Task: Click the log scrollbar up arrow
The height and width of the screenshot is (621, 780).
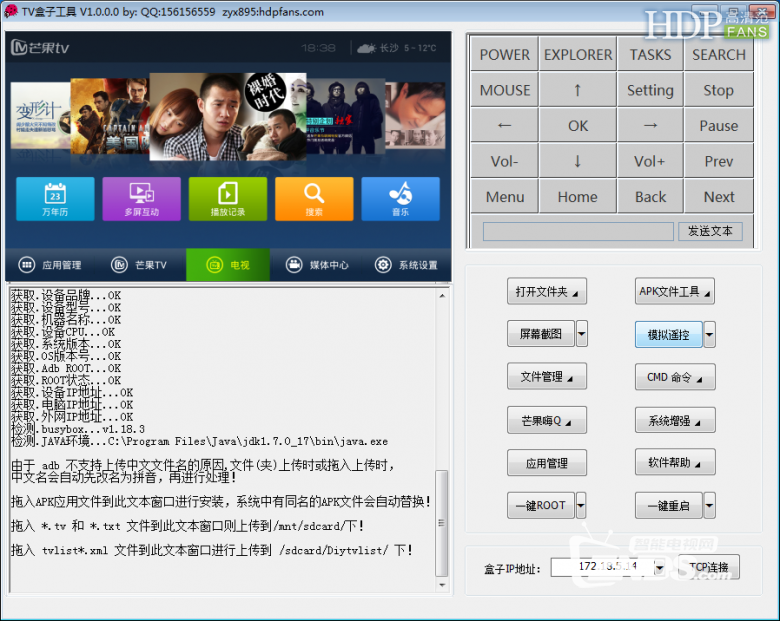Action: (x=442, y=295)
